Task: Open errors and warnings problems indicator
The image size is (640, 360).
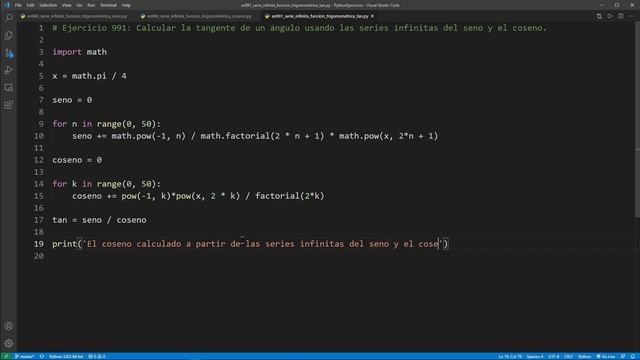Action: (97, 356)
